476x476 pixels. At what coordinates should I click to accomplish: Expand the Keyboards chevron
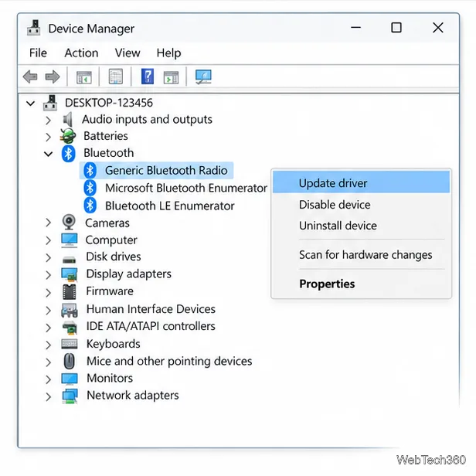coord(48,345)
